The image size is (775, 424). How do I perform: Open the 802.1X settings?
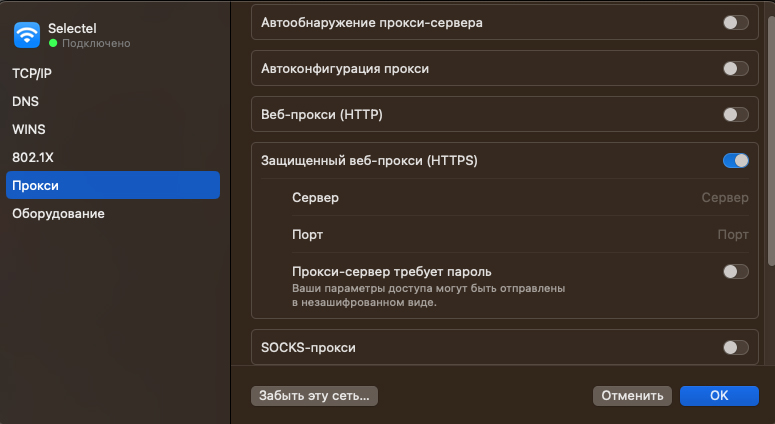(x=113, y=157)
